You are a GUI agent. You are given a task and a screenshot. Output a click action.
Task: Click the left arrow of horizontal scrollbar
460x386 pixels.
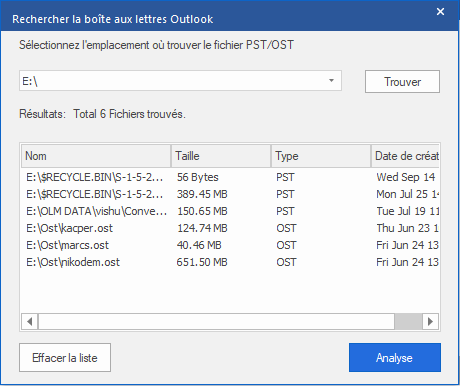point(30,322)
